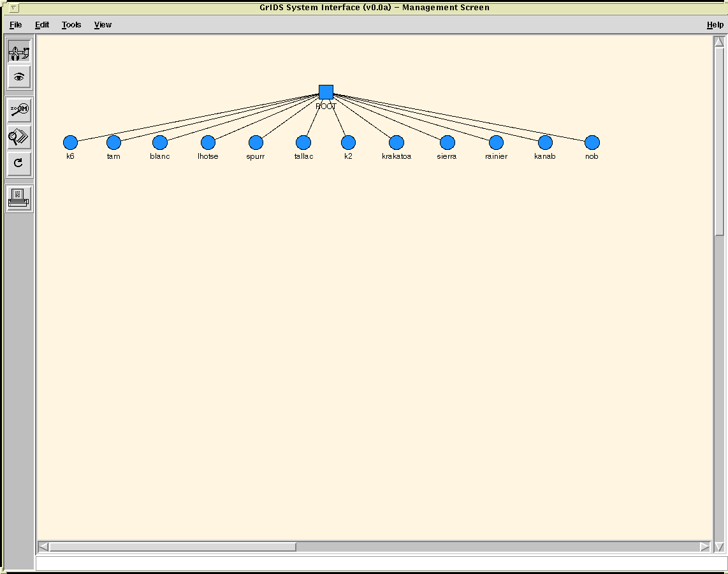Click the status input field at bottom

tap(380, 563)
